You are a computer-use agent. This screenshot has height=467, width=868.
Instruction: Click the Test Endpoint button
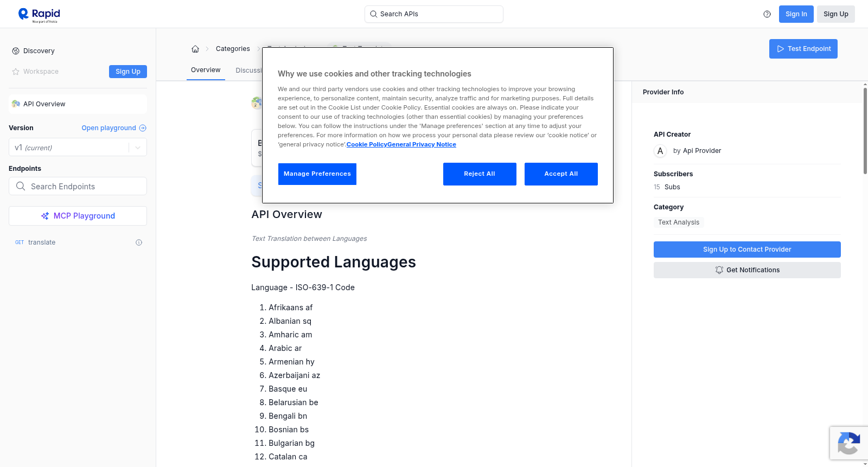[803, 49]
